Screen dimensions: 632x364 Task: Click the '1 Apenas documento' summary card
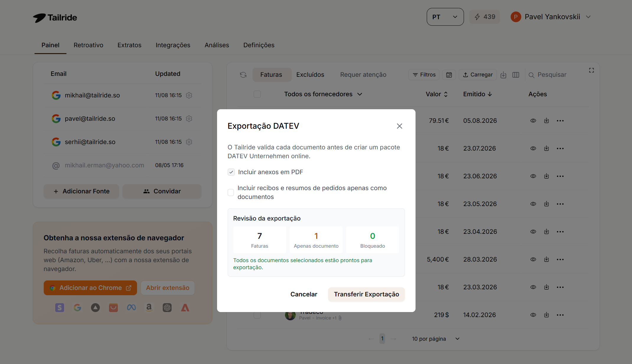pyautogui.click(x=316, y=240)
